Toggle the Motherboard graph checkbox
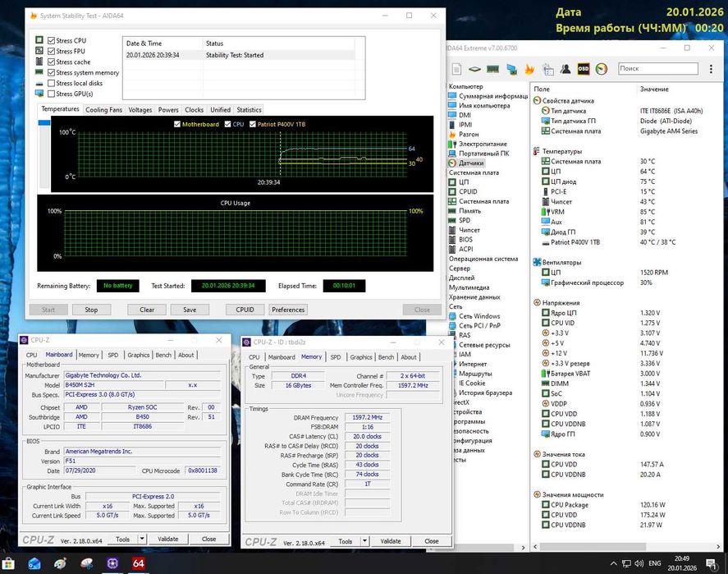This screenshot has width=728, height=574. [177, 124]
